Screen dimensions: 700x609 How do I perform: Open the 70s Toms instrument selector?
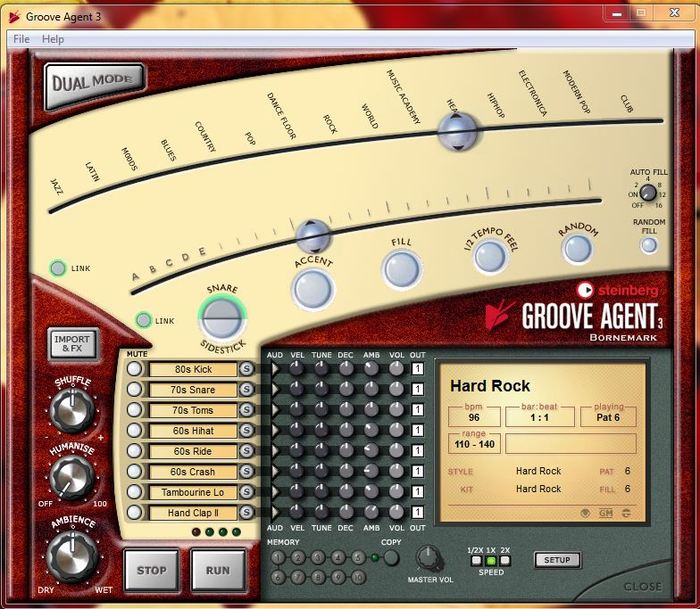(193, 410)
